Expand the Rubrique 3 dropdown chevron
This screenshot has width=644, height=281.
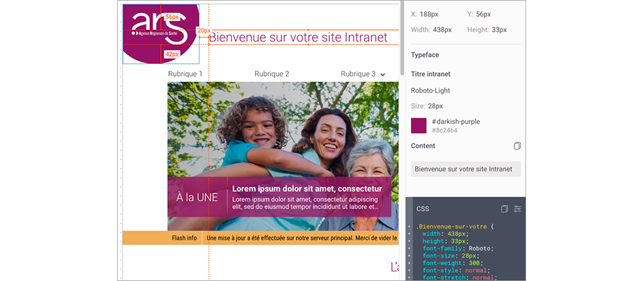(382, 75)
